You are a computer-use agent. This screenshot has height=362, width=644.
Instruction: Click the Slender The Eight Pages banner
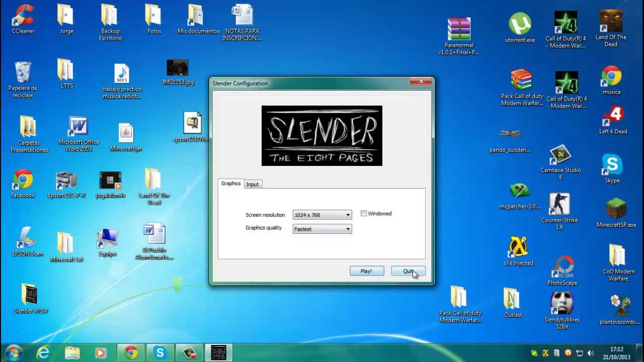322,136
